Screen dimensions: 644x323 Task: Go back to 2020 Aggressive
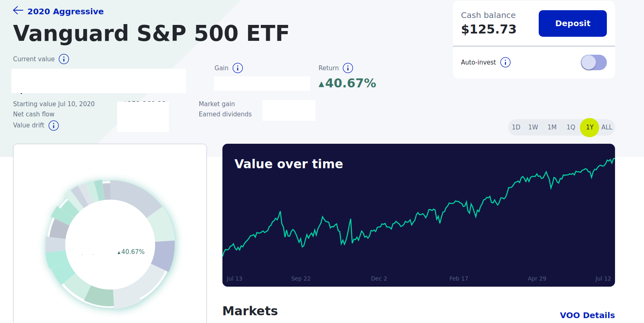point(65,11)
